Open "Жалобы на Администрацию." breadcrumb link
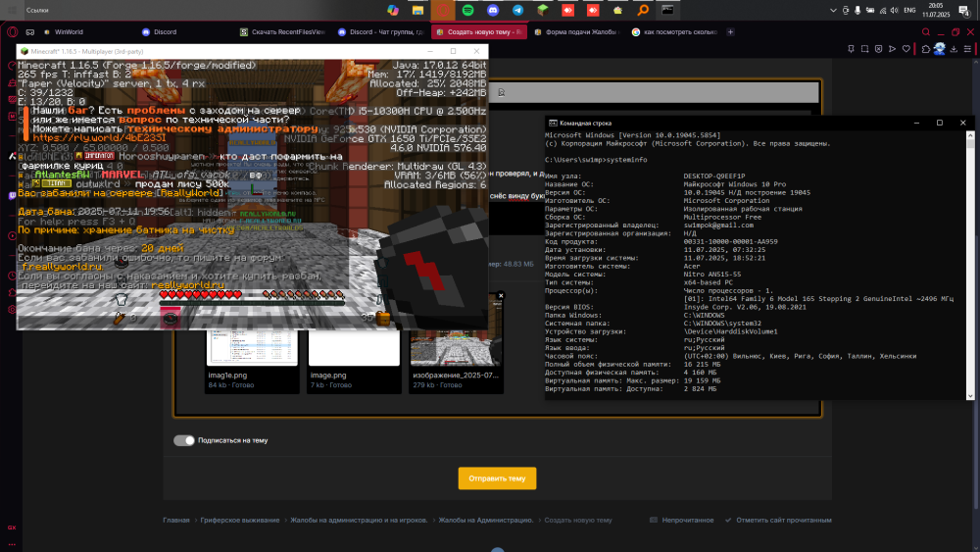The image size is (980, 552). (486, 520)
